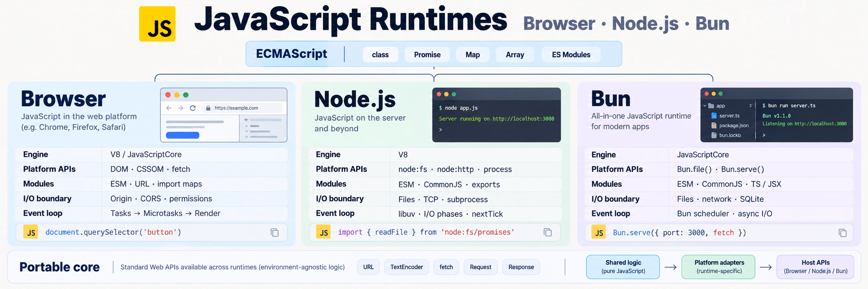The image size is (868, 289).
Task: Click the JS badge beside document.querySelector
Action: (x=31, y=232)
